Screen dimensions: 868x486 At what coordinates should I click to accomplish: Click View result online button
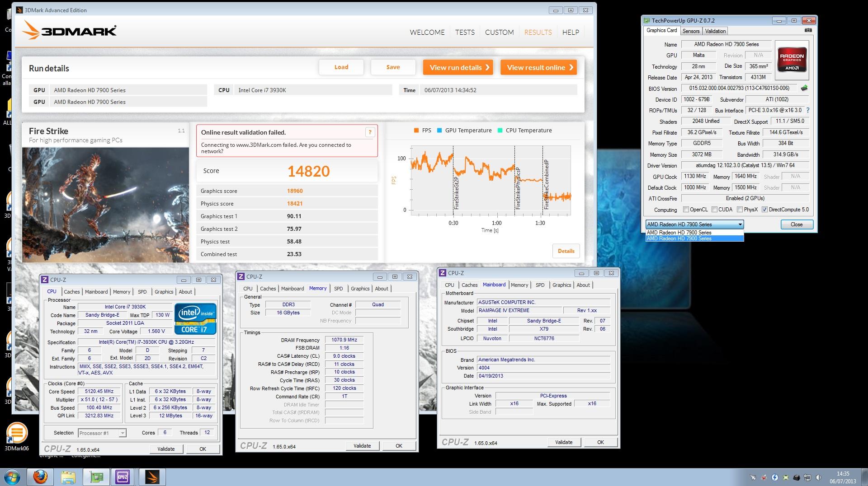[538, 67]
